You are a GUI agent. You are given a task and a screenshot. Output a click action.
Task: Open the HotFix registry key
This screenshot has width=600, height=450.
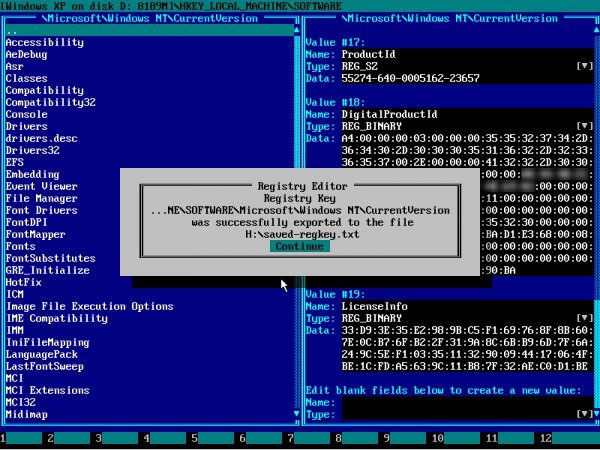pos(24,282)
